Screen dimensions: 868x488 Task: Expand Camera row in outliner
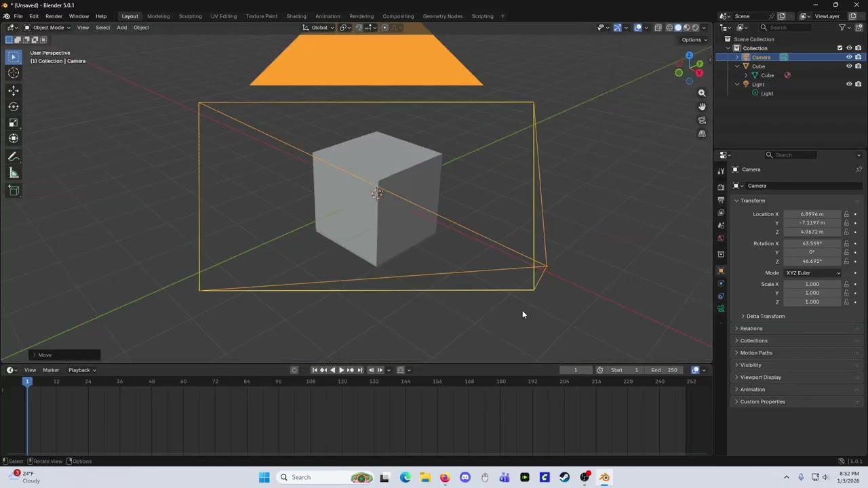(737, 58)
